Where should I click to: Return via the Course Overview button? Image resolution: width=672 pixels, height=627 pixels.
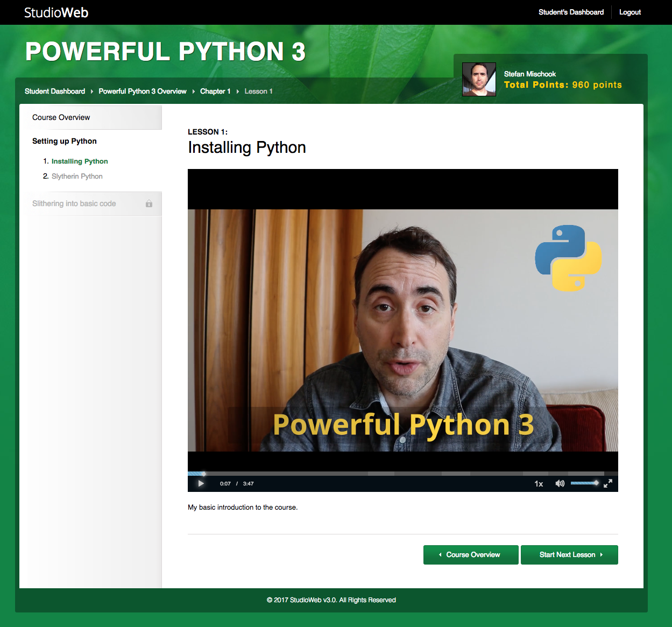[470, 554]
